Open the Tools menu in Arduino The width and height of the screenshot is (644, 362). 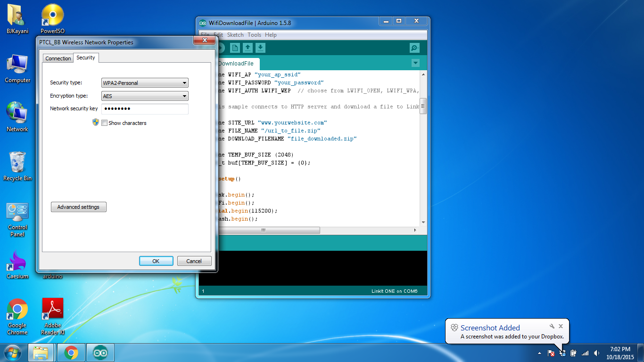pyautogui.click(x=254, y=35)
